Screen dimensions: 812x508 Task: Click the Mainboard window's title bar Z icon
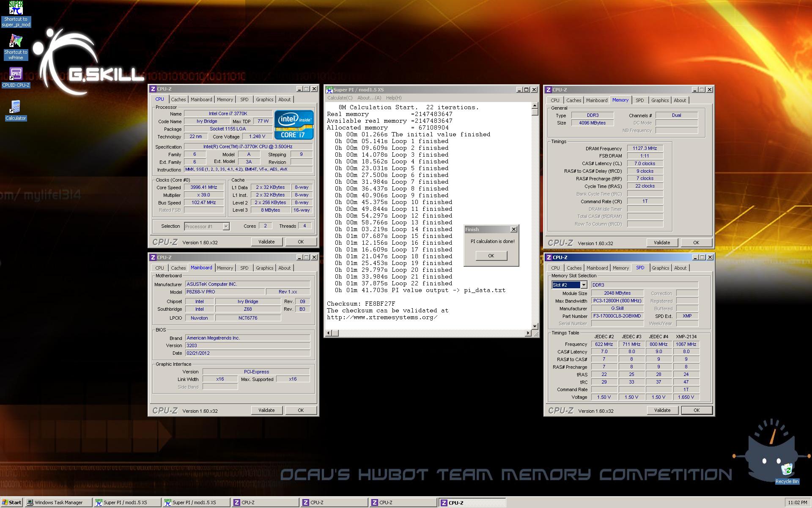coord(153,257)
